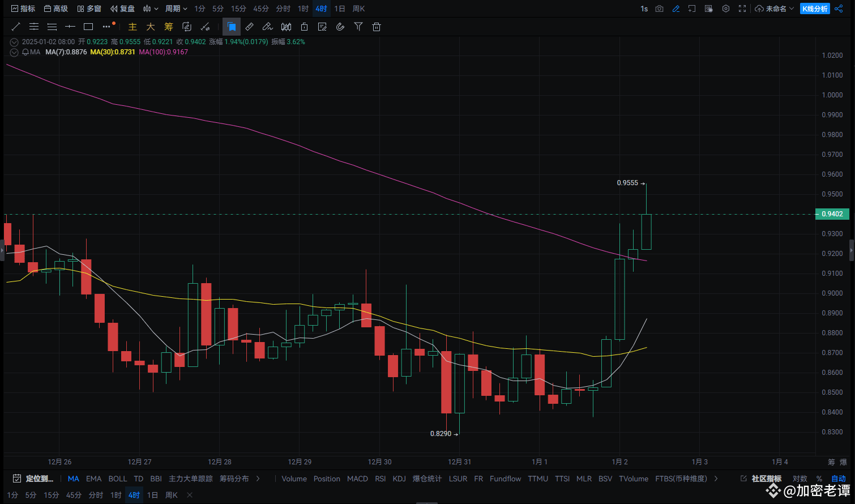Image resolution: width=855 pixels, height=504 pixels.
Task: Click the 主 marker icon
Action: [132, 27]
